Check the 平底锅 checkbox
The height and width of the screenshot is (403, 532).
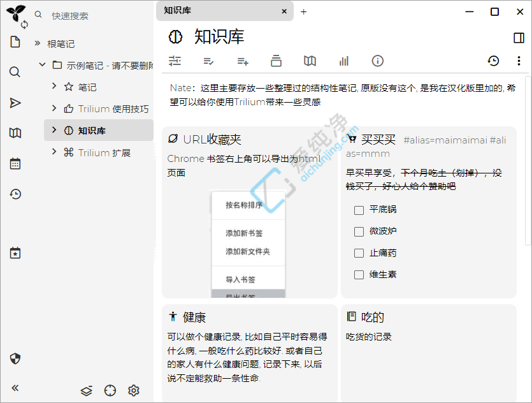click(x=359, y=210)
